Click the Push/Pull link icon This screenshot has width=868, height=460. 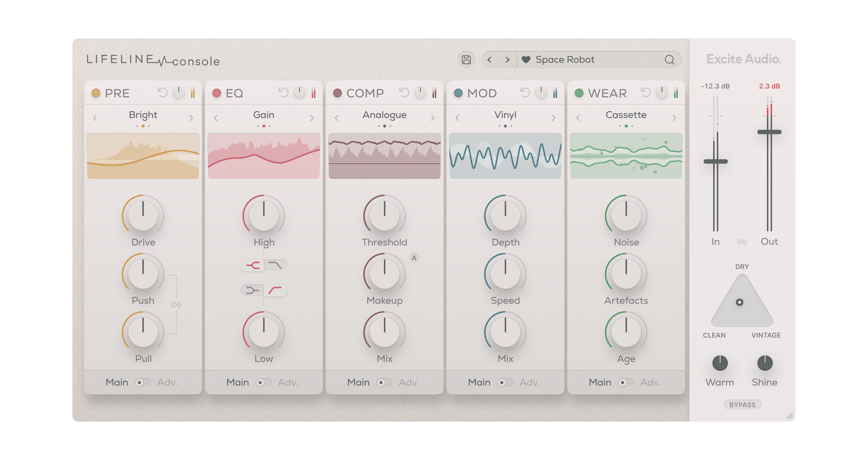(x=176, y=305)
